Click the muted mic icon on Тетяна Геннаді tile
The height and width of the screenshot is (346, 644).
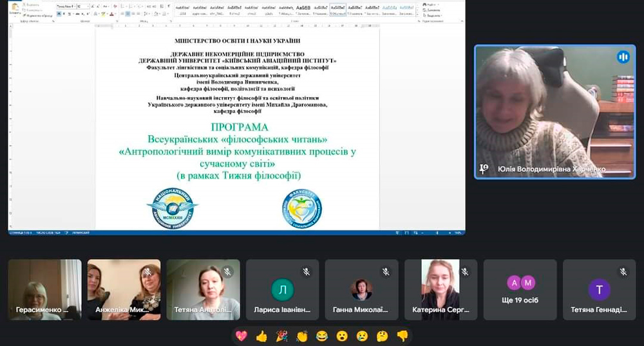(x=623, y=271)
